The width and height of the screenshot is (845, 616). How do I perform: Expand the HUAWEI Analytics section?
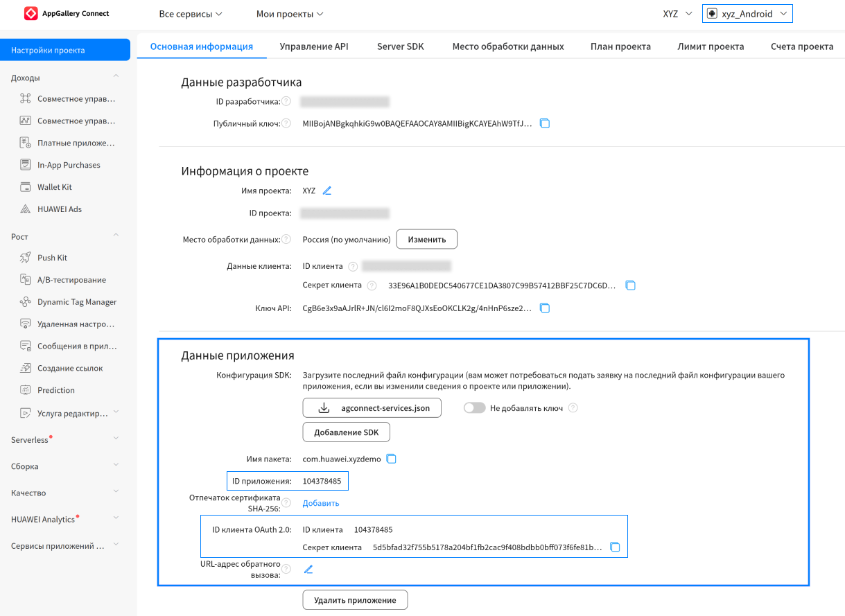click(x=116, y=518)
